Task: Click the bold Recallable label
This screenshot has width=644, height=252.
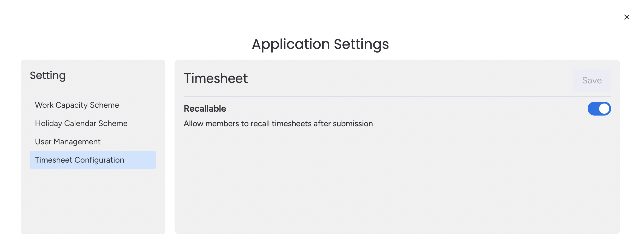Action: [x=205, y=109]
